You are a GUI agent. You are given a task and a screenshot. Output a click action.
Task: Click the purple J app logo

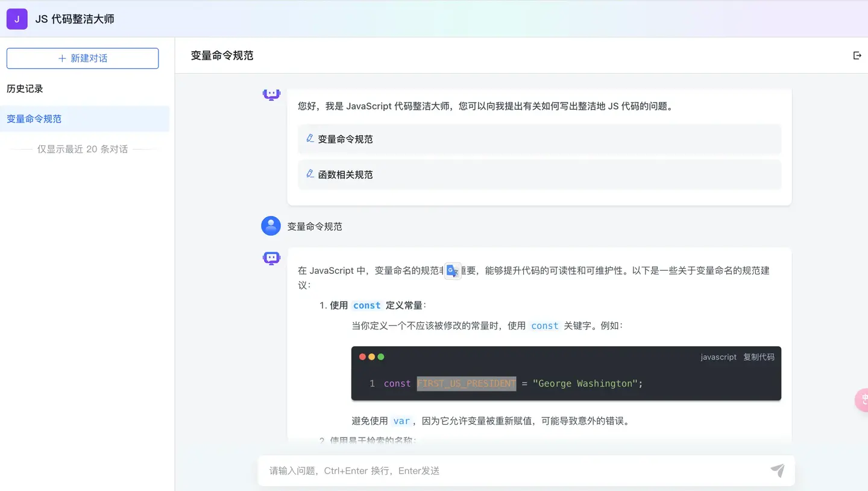16,19
